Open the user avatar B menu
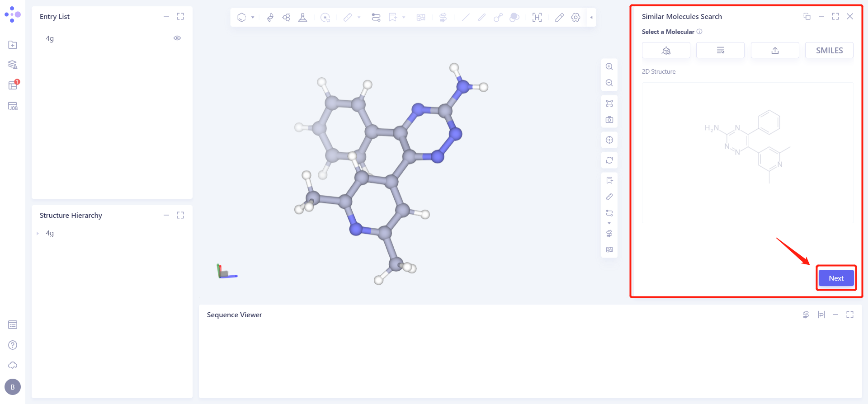Viewport: 868px width, 404px height. click(13, 387)
